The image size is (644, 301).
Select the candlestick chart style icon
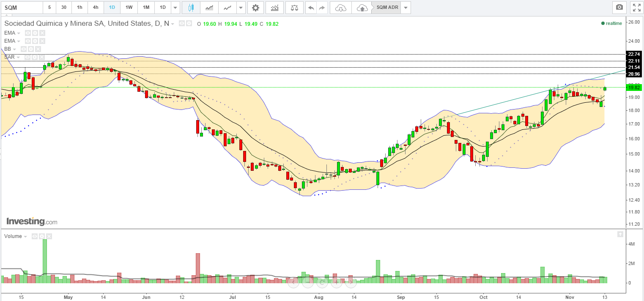point(191,8)
